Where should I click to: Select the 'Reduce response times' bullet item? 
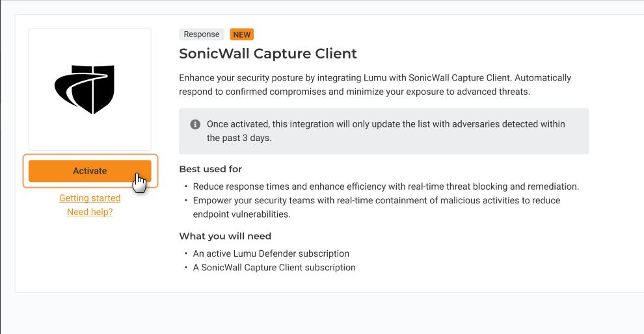(x=386, y=186)
